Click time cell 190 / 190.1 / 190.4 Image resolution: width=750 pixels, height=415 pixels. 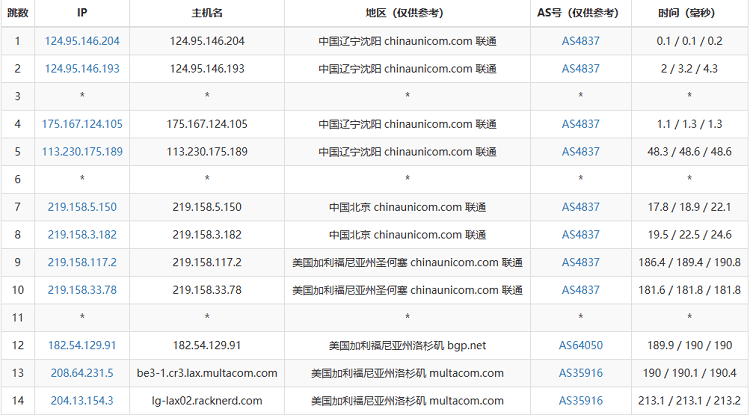pyautogui.click(x=690, y=373)
